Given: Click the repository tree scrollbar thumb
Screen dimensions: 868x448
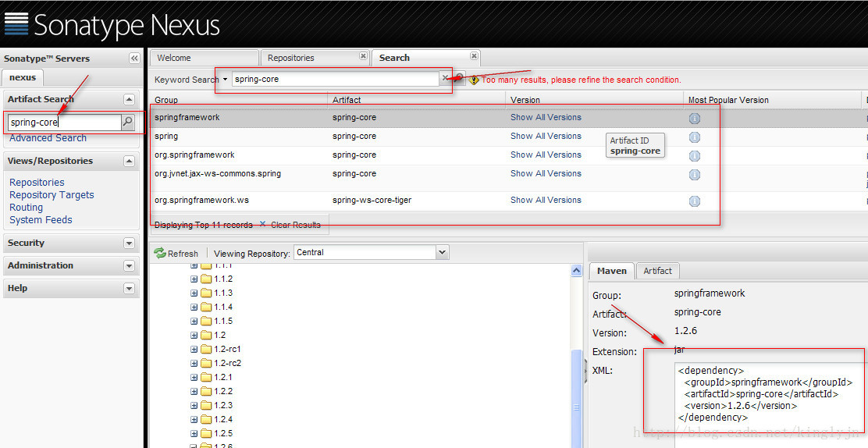Looking at the screenshot, I should [576, 399].
